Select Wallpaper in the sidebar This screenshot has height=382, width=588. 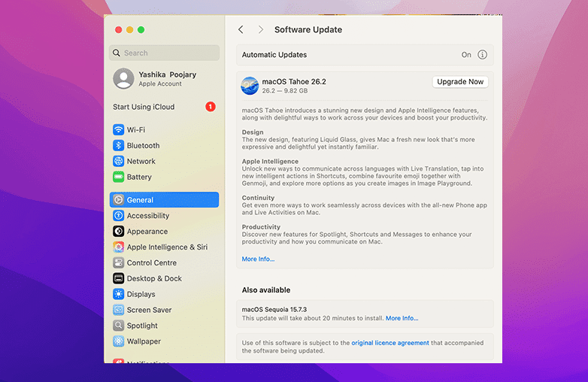coord(164,341)
